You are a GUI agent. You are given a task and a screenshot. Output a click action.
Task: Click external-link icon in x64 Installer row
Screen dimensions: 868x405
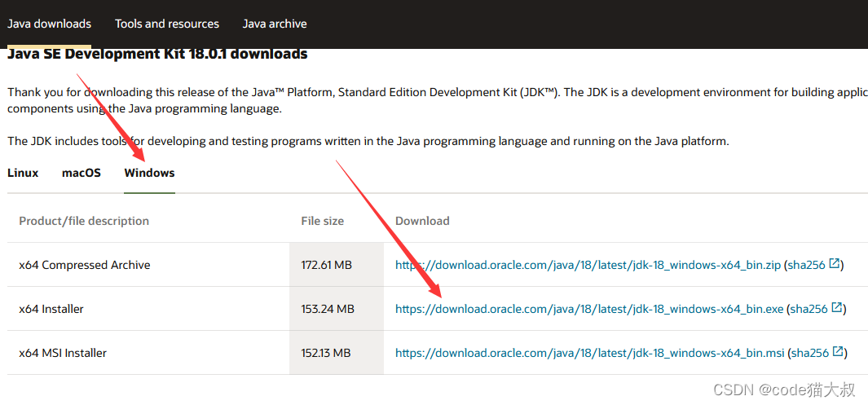point(837,307)
